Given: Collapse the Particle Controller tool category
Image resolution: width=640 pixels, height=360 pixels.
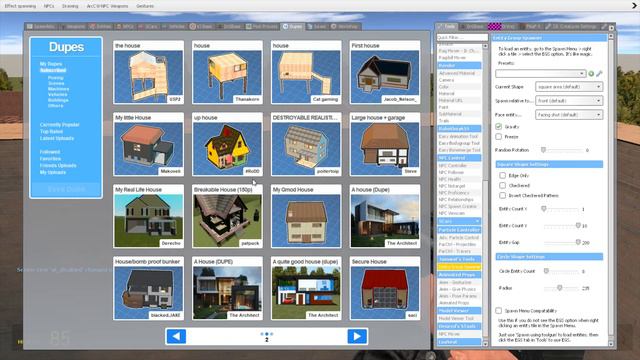Looking at the screenshot, I should pos(459,230).
